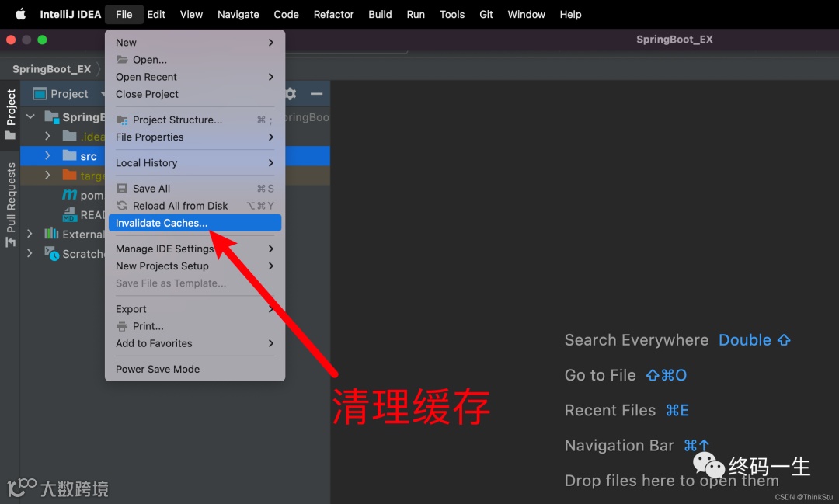Select the pom.xml Maven file

82,195
